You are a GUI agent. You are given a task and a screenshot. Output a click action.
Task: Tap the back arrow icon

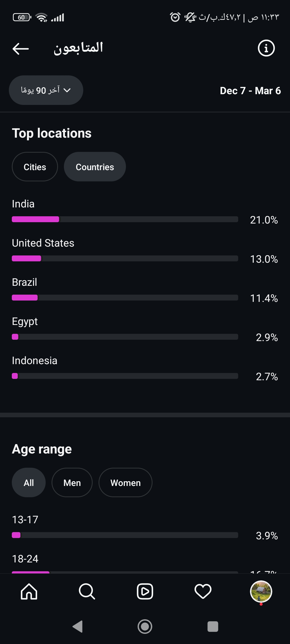coord(21,49)
